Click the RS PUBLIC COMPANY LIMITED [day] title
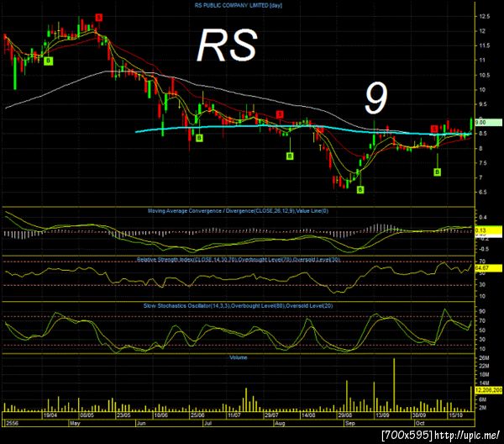 pos(239,5)
